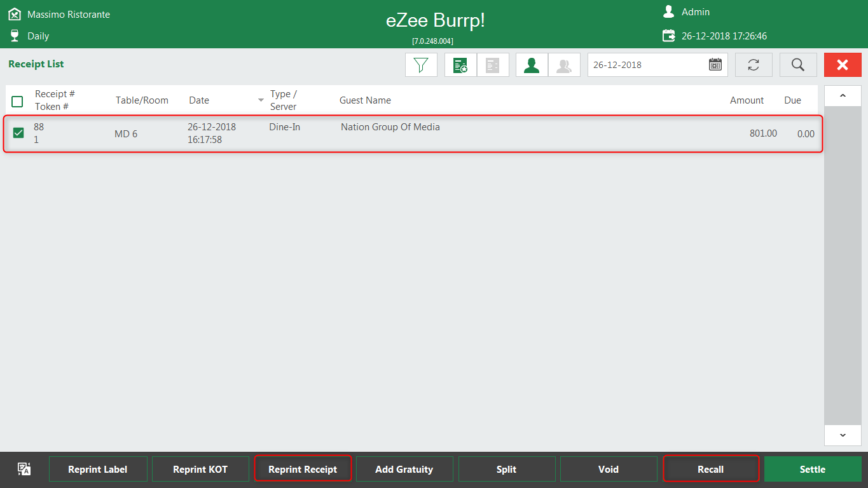The height and width of the screenshot is (488, 868).
Task: Click the Guest Name column header
Action: [x=365, y=100]
